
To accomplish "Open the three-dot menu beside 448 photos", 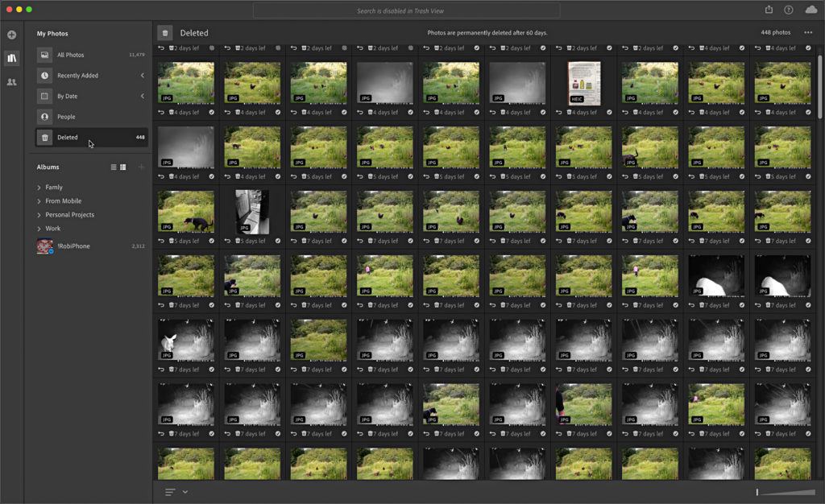I will (808, 32).
